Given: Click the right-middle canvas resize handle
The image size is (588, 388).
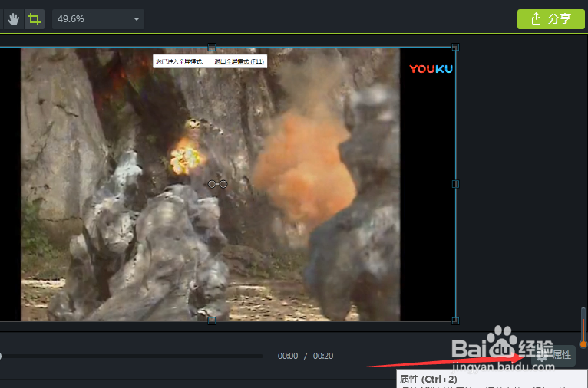Looking at the screenshot, I should tap(455, 184).
